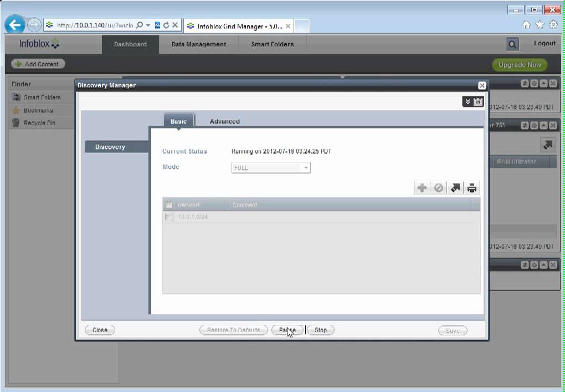The image size is (565, 392).
Task: Click the compatibility view icon in address bar
Action: (x=157, y=25)
